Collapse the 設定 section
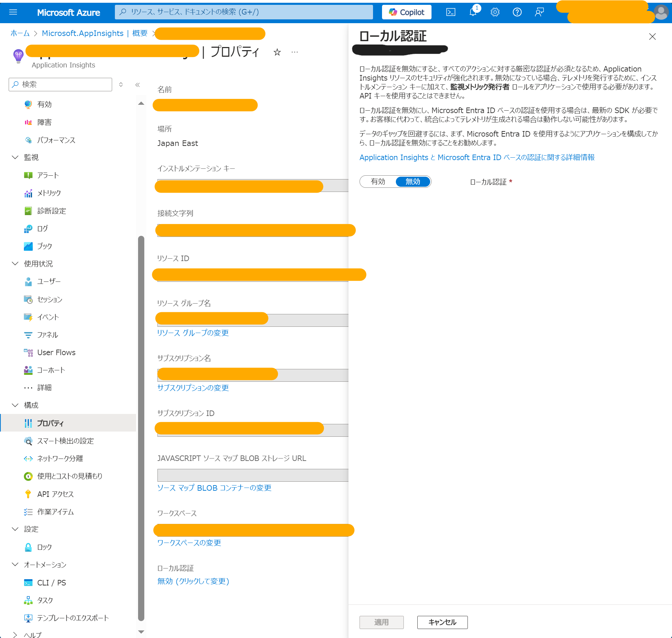 tap(15, 529)
